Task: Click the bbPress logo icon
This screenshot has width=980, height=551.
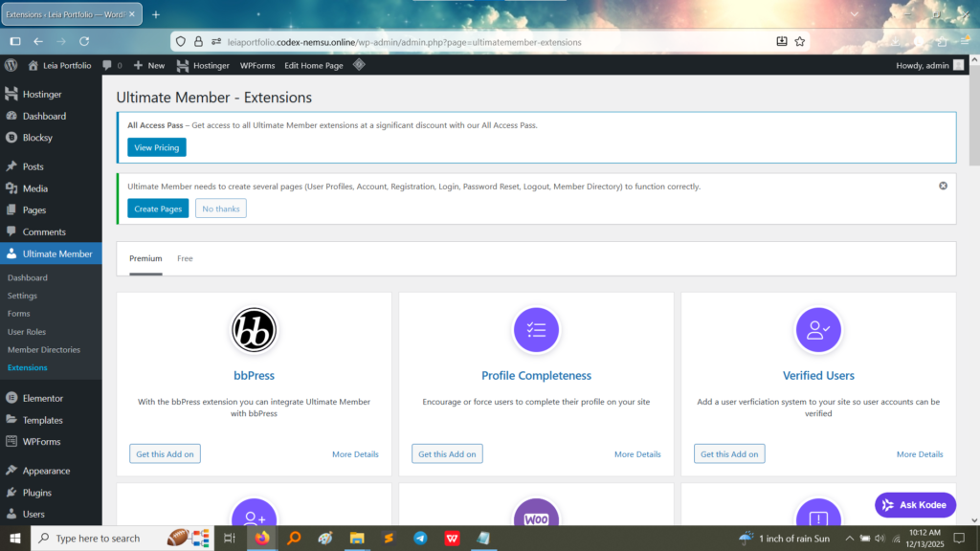Action: tap(254, 330)
